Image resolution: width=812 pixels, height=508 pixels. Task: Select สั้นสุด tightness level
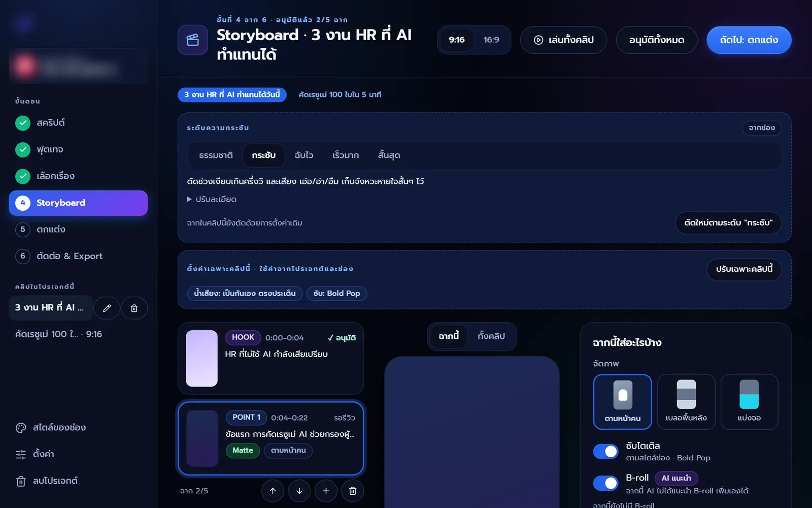[x=389, y=155]
